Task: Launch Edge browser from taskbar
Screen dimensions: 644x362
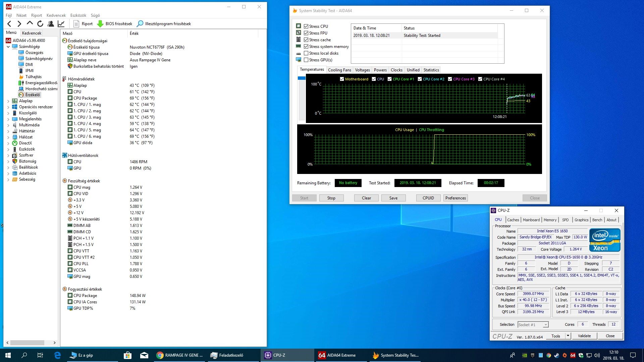Action: click(57, 355)
